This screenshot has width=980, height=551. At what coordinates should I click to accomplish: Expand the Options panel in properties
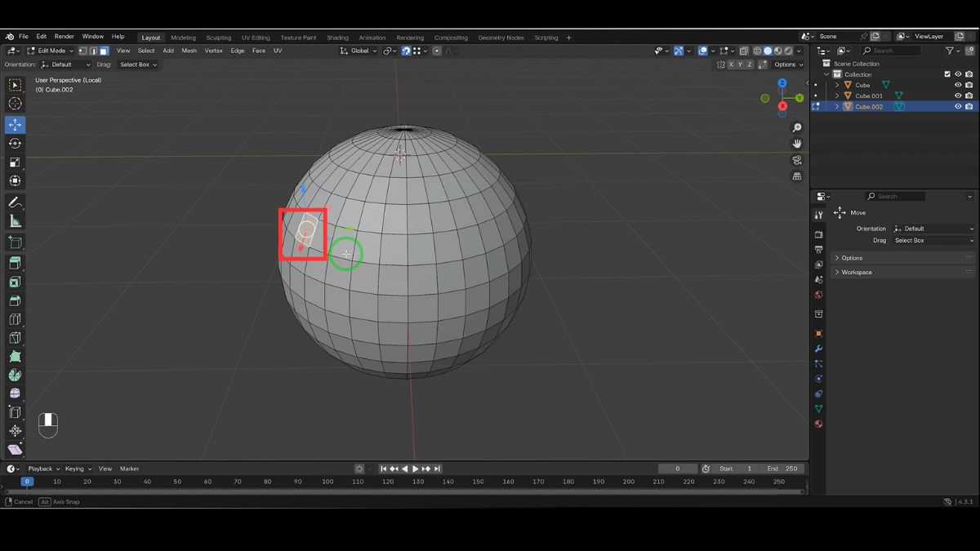pos(852,258)
